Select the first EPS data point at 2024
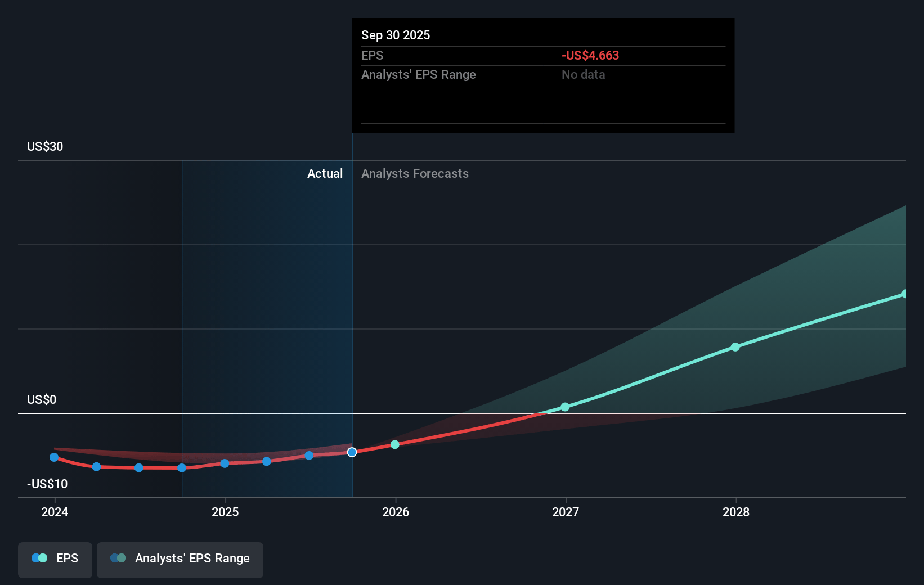This screenshot has height=585, width=924. [x=54, y=457]
